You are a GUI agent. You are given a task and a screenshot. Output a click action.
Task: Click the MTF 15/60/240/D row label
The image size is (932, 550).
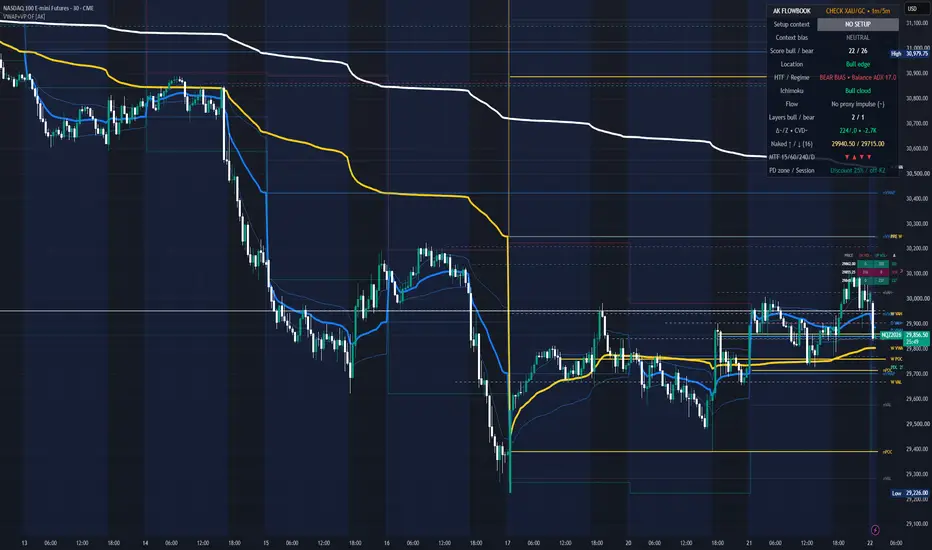pyautogui.click(x=791, y=157)
